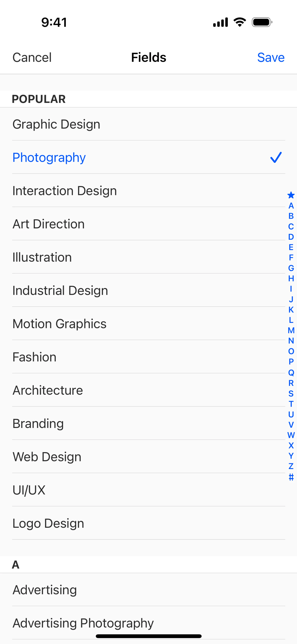The width and height of the screenshot is (297, 644).
Task: Jump to letter Z in index bar
Action: 291,466
